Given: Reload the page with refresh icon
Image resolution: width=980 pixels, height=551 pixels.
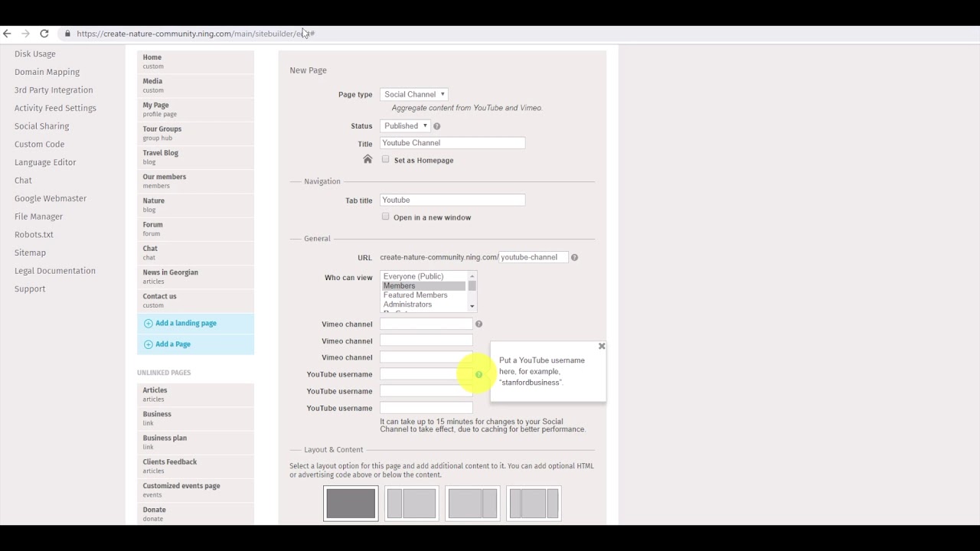Looking at the screenshot, I should click(x=44, y=34).
